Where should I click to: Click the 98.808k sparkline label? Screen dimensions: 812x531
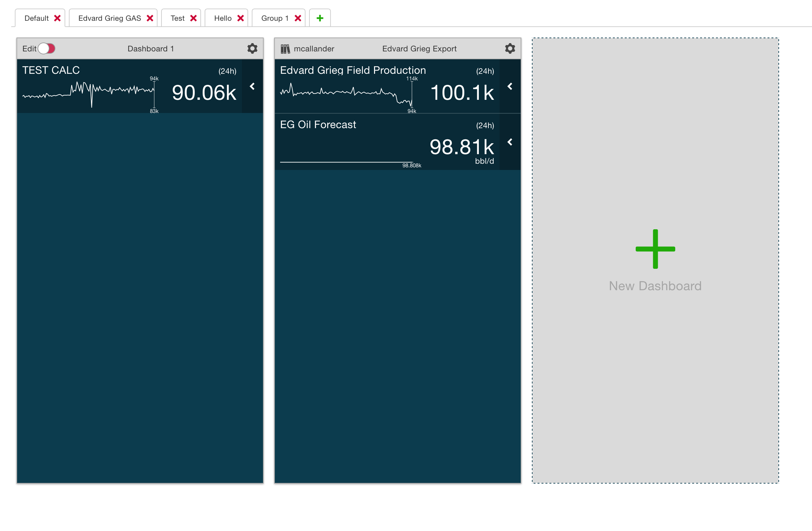point(412,165)
